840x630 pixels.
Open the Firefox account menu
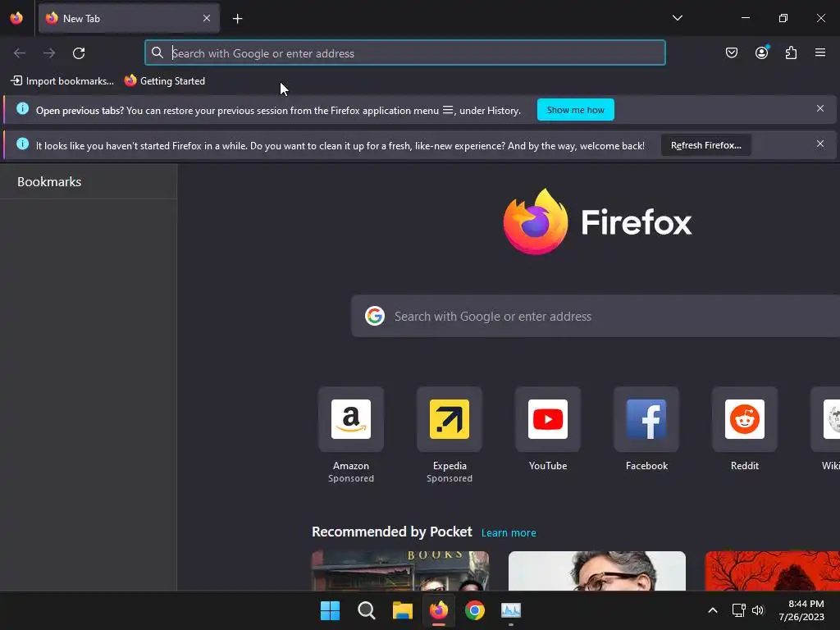[x=761, y=52]
